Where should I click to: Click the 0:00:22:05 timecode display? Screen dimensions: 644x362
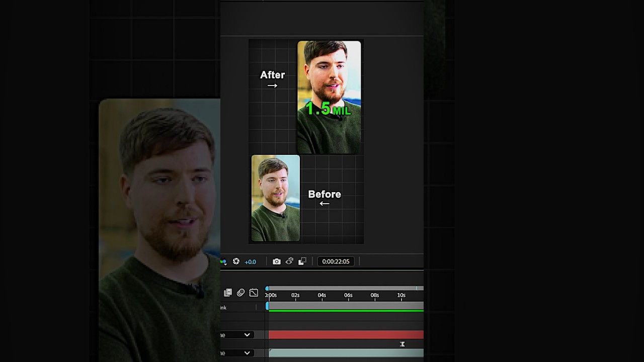(x=336, y=261)
